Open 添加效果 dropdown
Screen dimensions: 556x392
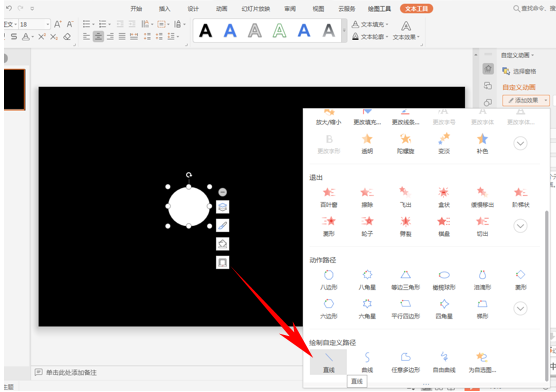pos(526,100)
